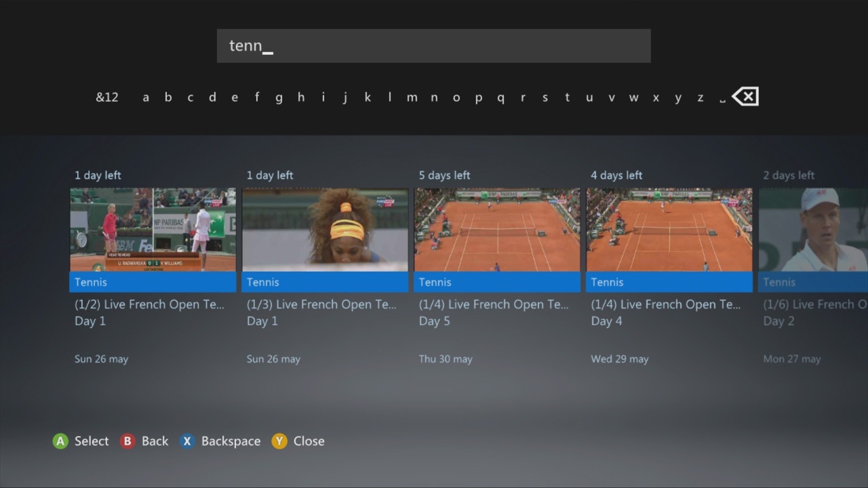Click the "Day 5" subtitle text
Screen dimensions: 868x488
[x=435, y=321]
